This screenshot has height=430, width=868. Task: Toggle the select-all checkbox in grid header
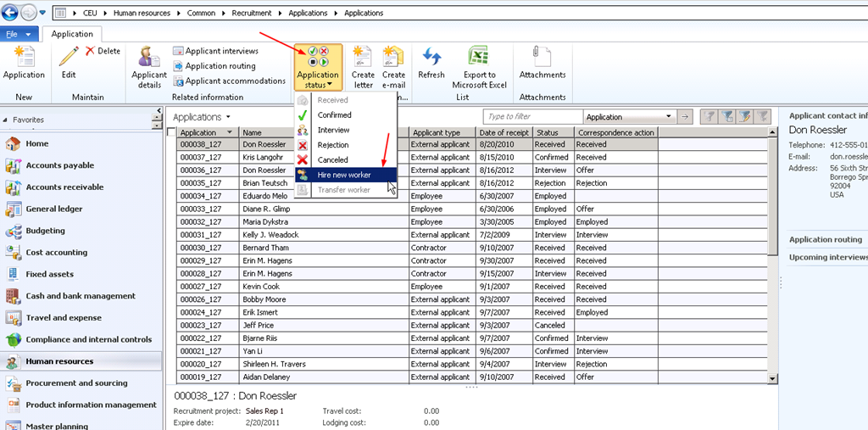pos(172,132)
